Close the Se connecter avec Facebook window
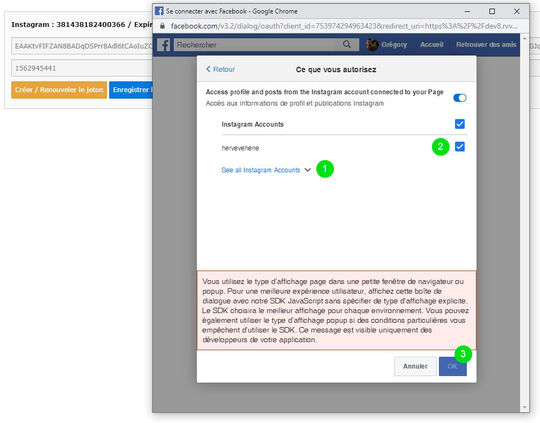This screenshot has width=540, height=423. tap(517, 11)
